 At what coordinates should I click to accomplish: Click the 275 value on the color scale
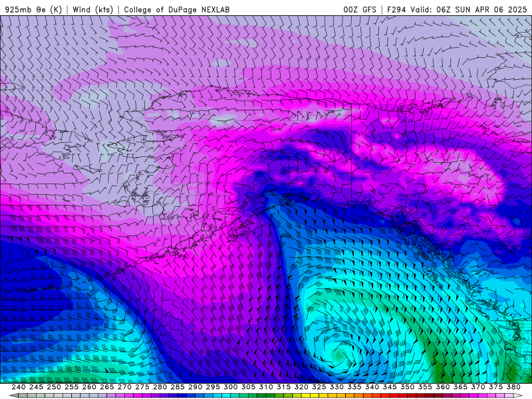[x=142, y=387]
